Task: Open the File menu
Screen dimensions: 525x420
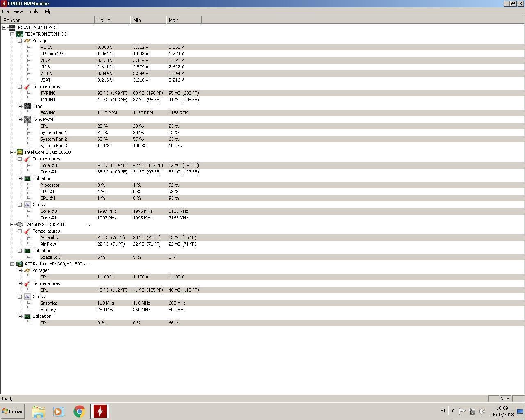Action: click(x=5, y=11)
